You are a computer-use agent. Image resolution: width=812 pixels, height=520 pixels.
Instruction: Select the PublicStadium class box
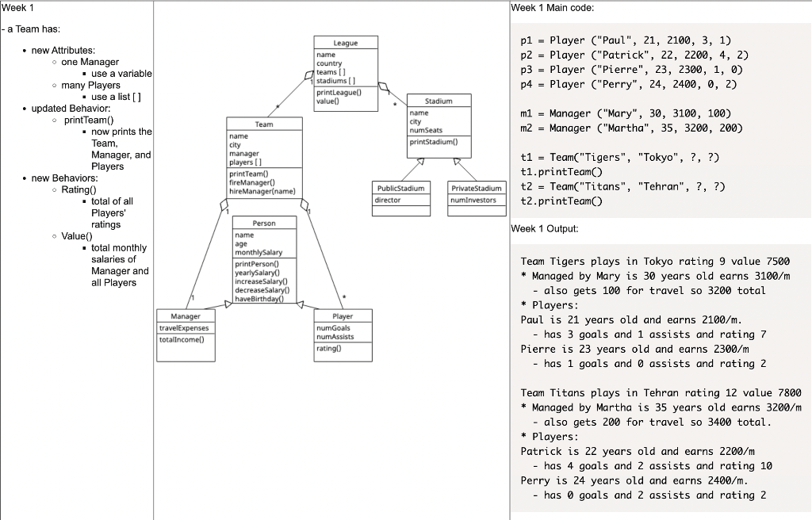pyautogui.click(x=400, y=194)
